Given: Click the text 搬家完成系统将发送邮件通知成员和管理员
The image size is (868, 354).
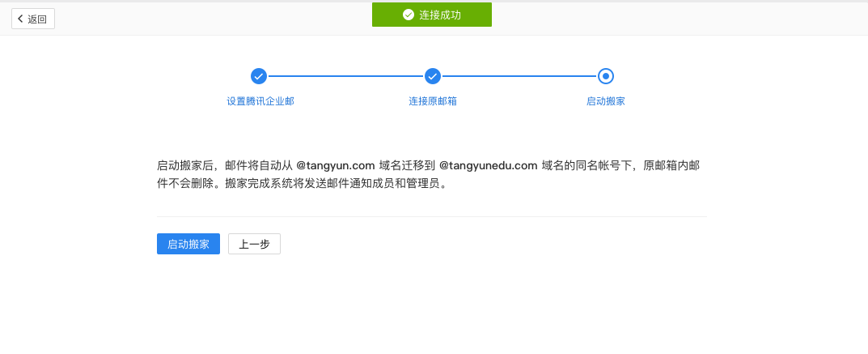Looking at the screenshot, I should tap(336, 184).
